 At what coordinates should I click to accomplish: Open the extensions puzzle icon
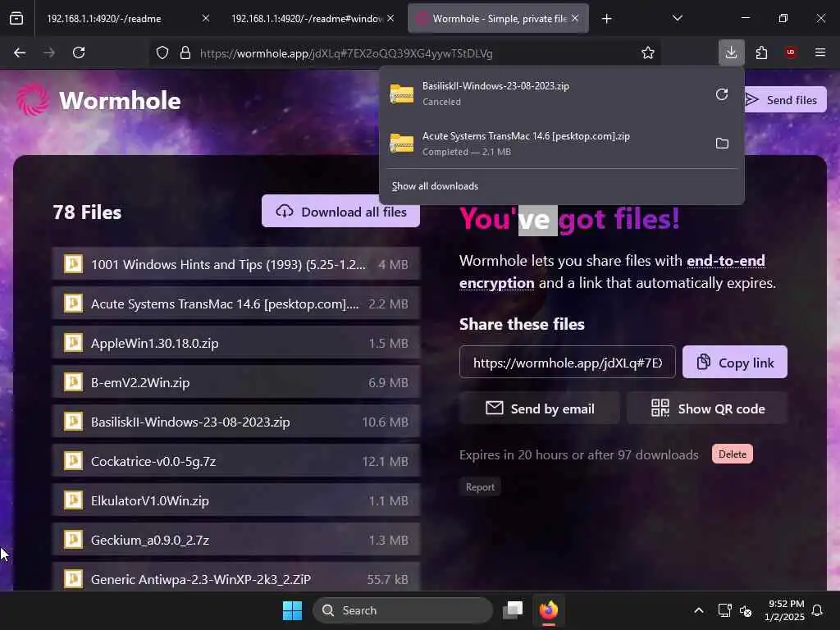[x=761, y=52]
